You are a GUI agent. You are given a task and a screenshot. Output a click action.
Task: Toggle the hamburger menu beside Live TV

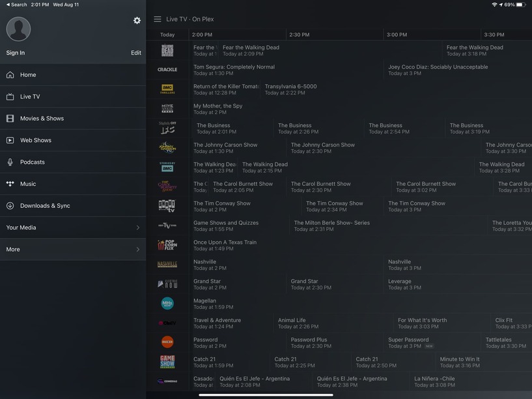158,19
